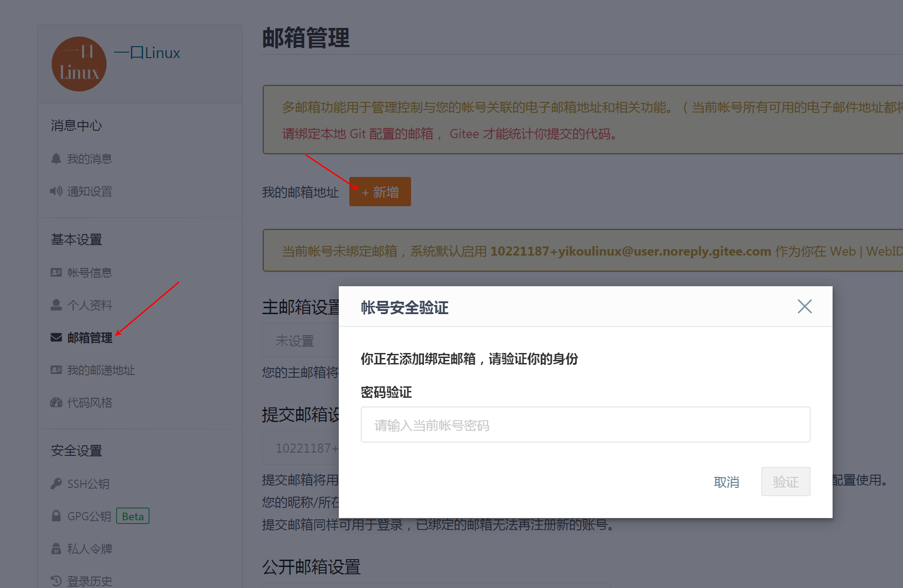Click the history clock icon for 登录历史
The width and height of the screenshot is (903, 588).
pyautogui.click(x=56, y=580)
